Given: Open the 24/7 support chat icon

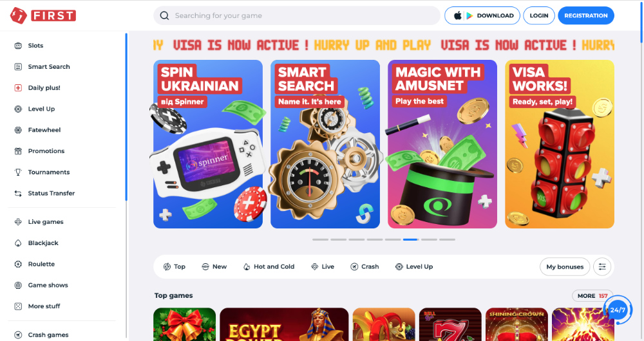Looking at the screenshot, I should [x=618, y=310].
